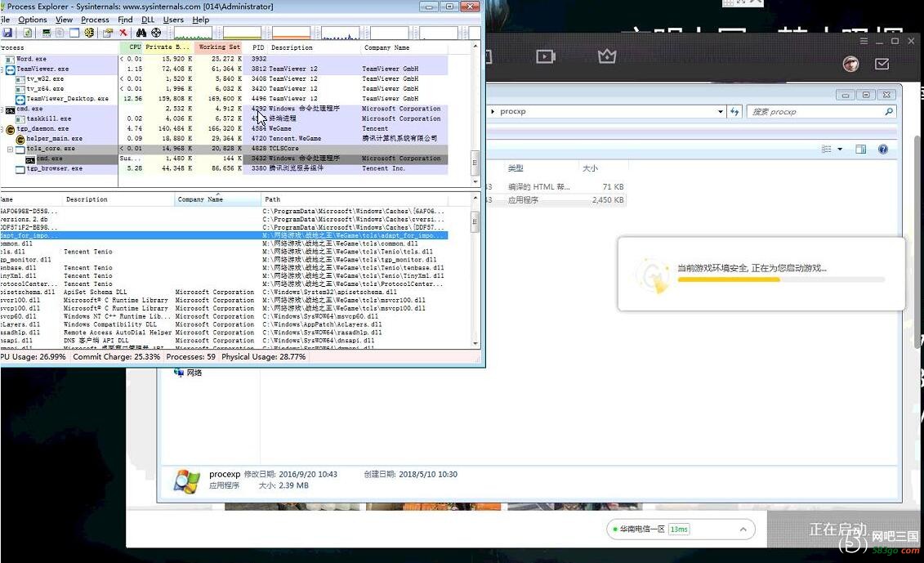Screen dimensions: 924x563
Task: Select the Word.exe process row
Action: coord(224,59)
